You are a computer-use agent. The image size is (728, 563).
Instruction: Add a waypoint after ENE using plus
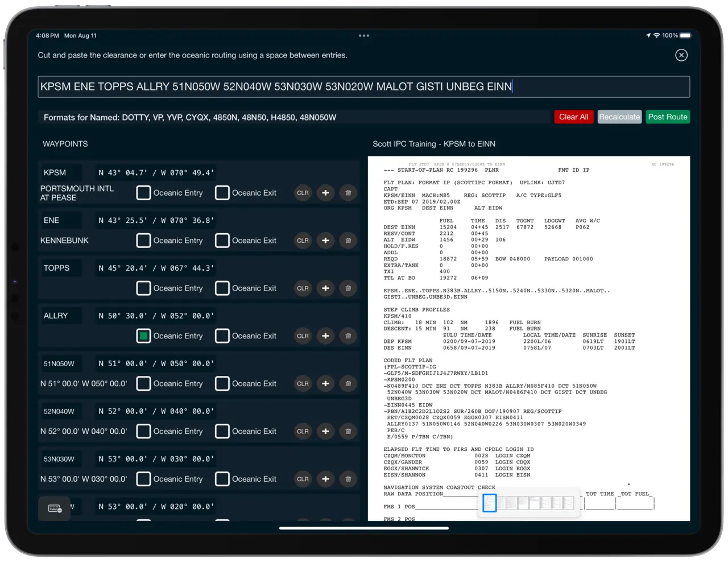tap(325, 241)
